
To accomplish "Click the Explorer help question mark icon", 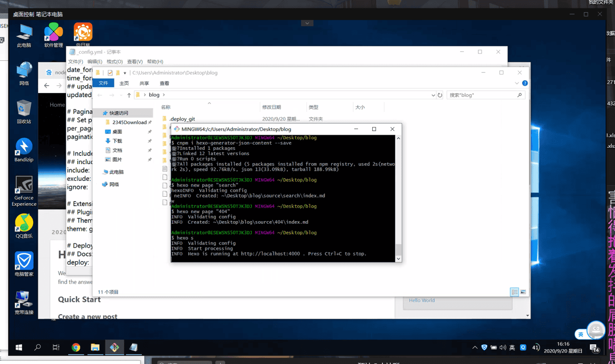I will [525, 83].
